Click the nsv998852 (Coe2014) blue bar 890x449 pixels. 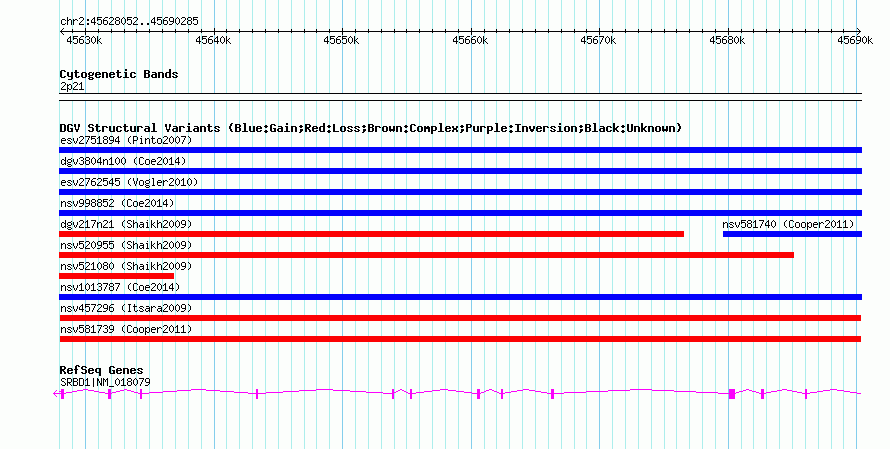[x=460, y=213]
